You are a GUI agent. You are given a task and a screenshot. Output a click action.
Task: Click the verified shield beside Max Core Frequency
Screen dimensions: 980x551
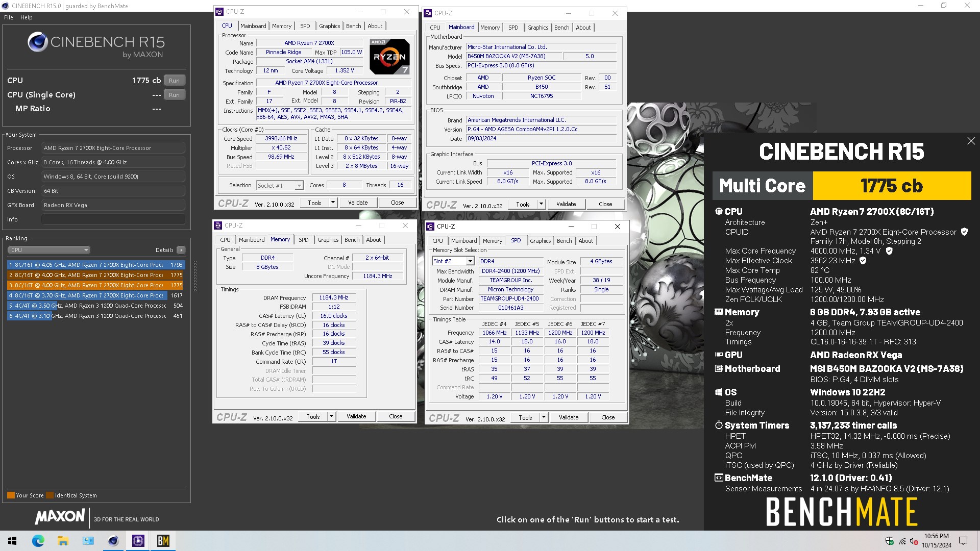pyautogui.click(x=889, y=251)
